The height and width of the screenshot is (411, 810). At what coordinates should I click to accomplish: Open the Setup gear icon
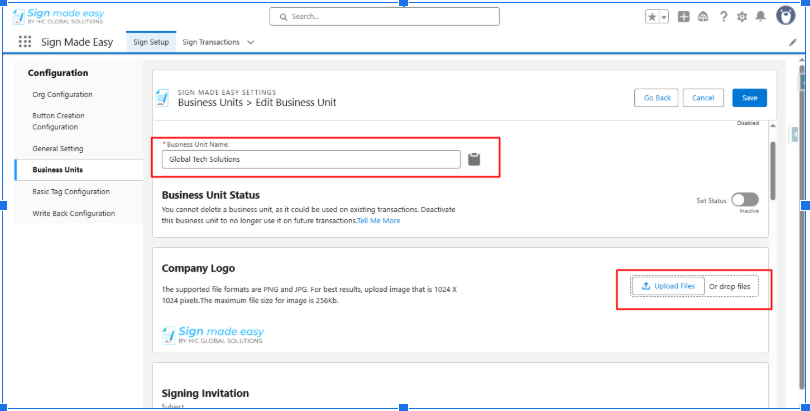(x=742, y=17)
